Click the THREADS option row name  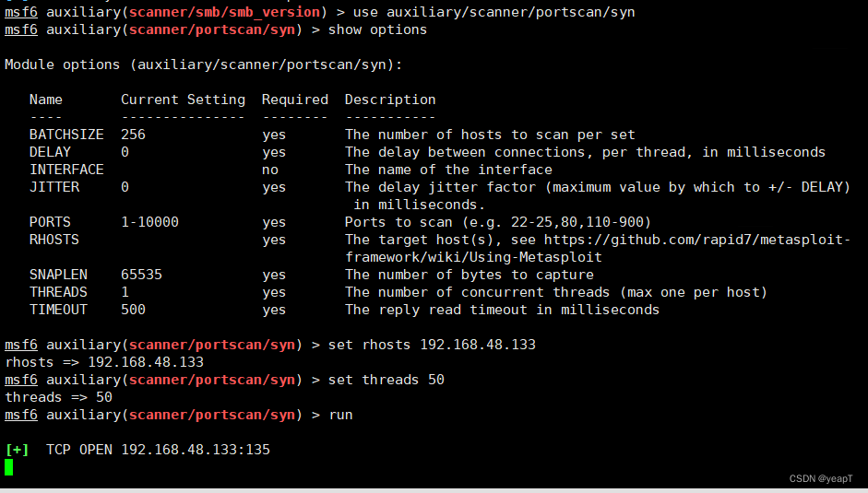(x=58, y=292)
